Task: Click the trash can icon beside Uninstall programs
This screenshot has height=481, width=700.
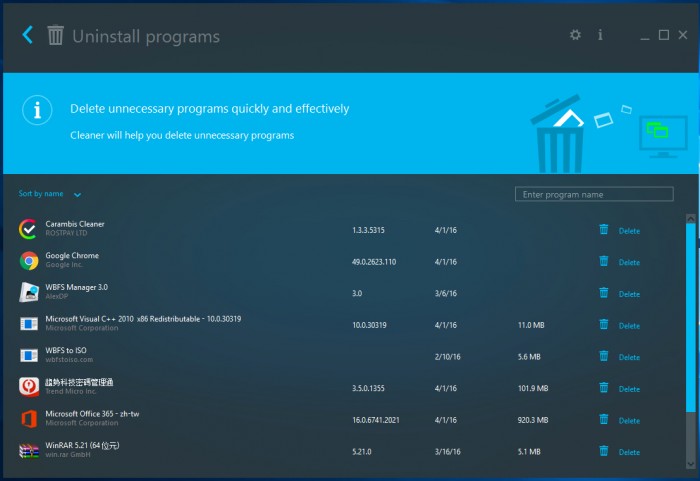Action: point(56,35)
